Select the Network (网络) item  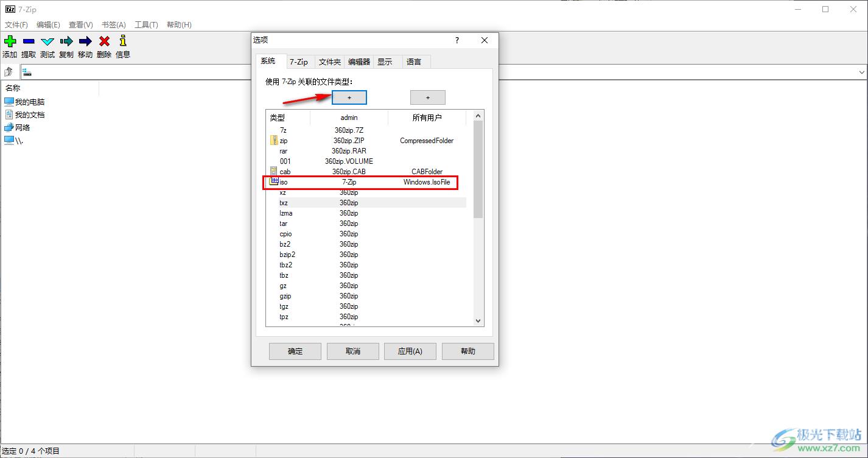tap(17, 127)
